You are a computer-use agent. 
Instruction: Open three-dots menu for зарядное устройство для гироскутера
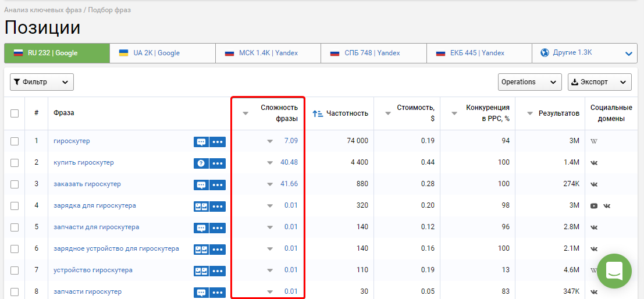point(218,250)
